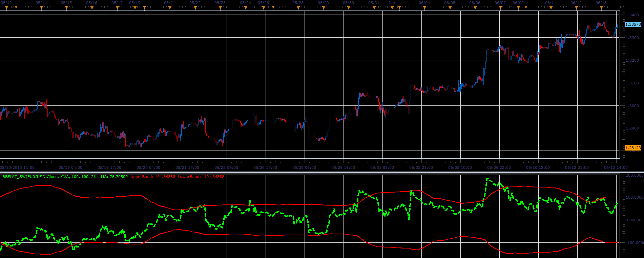This screenshot has width=644, height=258.
Task: Select the orange triangle marker below 05/21
Action: (170, 7)
